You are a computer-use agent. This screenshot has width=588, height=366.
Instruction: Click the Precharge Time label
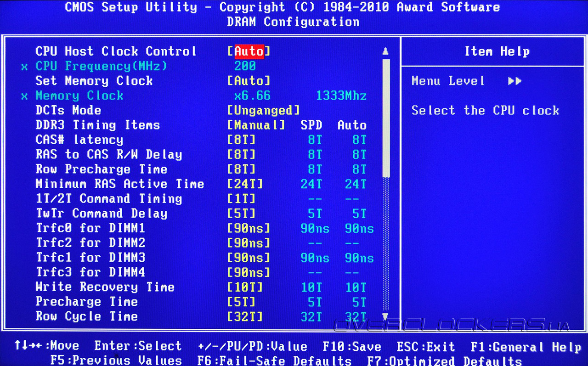[87, 302]
